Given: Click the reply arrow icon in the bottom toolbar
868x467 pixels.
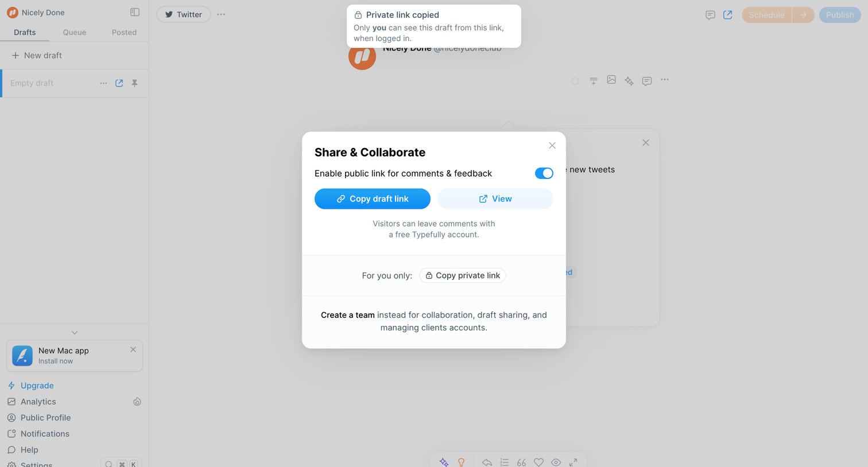Looking at the screenshot, I should (487, 462).
